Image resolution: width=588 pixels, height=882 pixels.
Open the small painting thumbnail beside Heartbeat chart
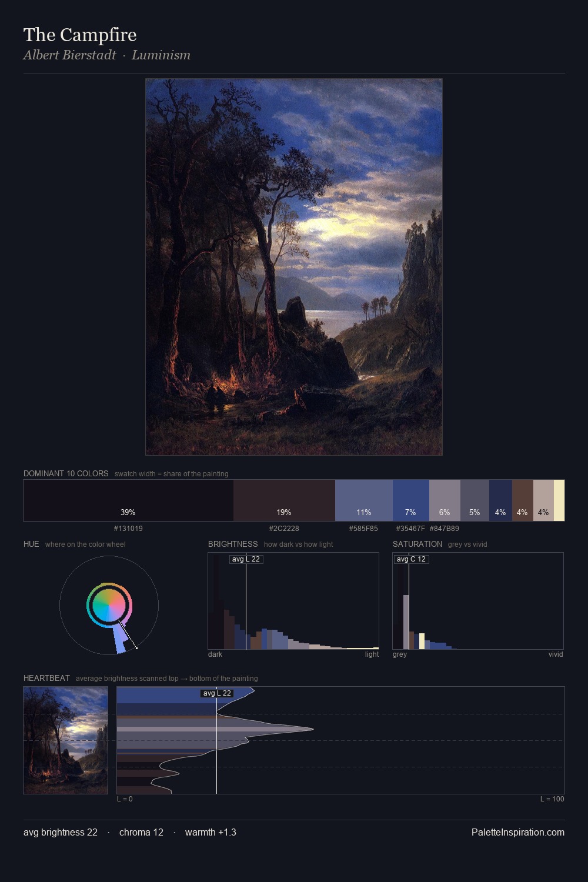coord(66,740)
